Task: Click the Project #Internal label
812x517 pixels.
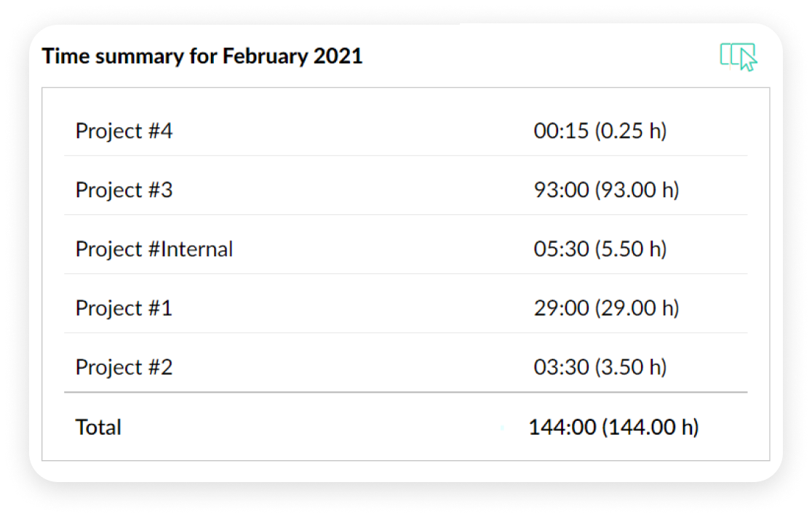Action: coord(154,250)
